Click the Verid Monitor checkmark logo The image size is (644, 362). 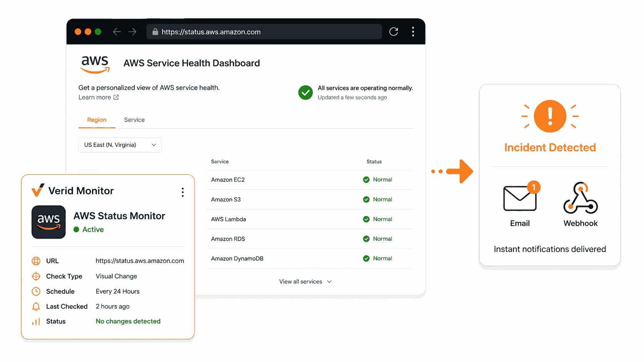click(x=38, y=190)
